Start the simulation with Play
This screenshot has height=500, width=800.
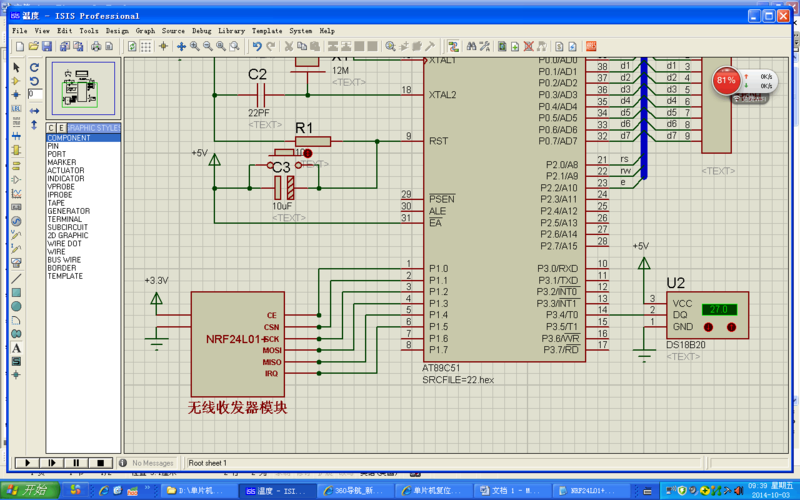pos(27,463)
